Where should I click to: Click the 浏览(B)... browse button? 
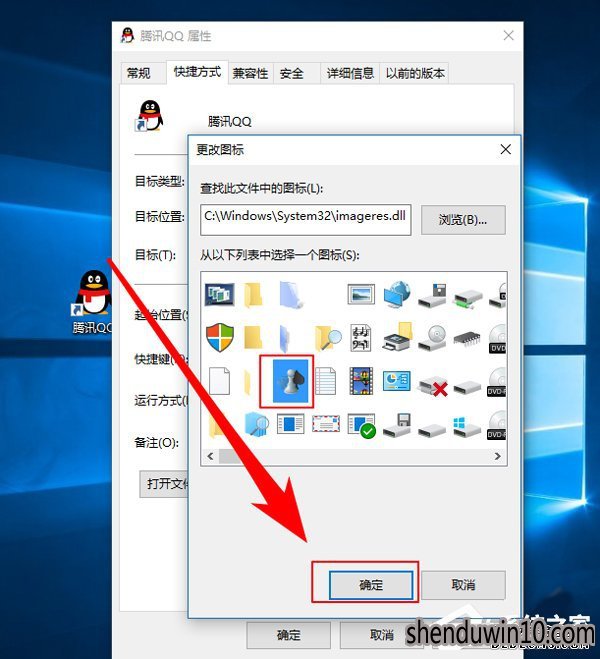pos(463,220)
